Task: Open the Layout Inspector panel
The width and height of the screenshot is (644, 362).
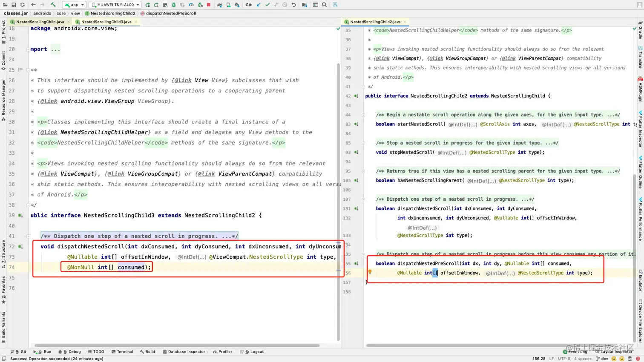Action: click(614, 352)
